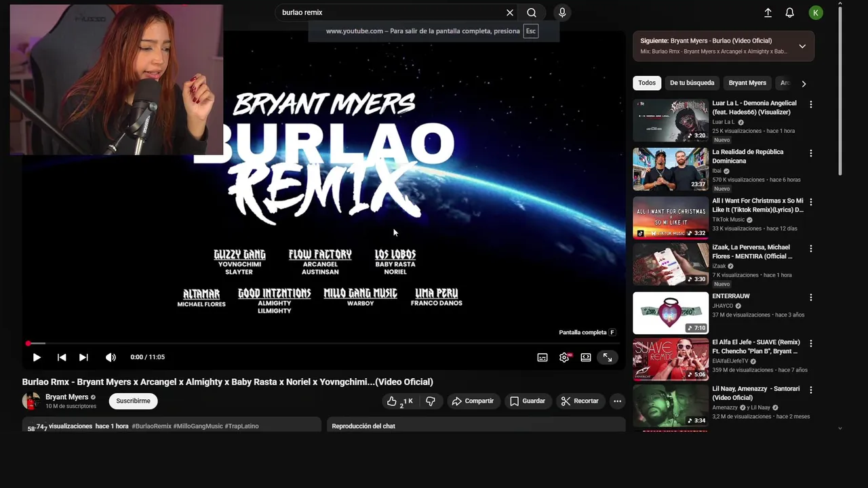The height and width of the screenshot is (488, 868).
Task: Click the search magnifier button
Action: click(532, 13)
